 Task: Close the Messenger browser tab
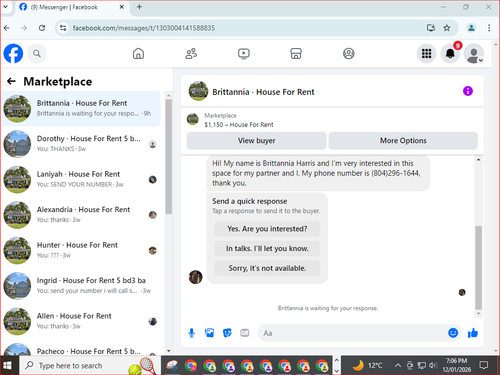pyautogui.click(x=122, y=7)
